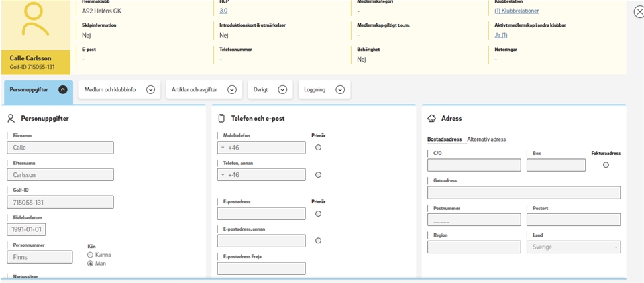Select Kvinna as gender
The image size is (644, 283).
(x=91, y=255)
